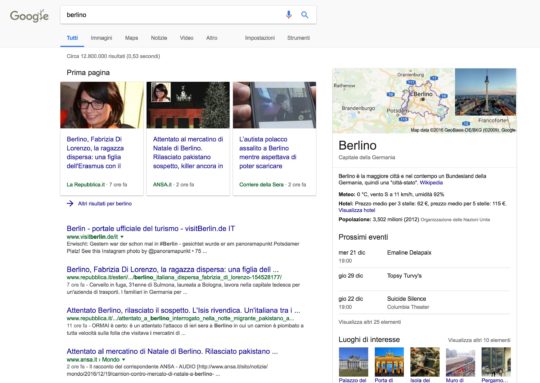Image resolution: width=540 pixels, height=383 pixels.
Task: Open Palazzo del Reichstag thumbnail
Action: click(353, 362)
